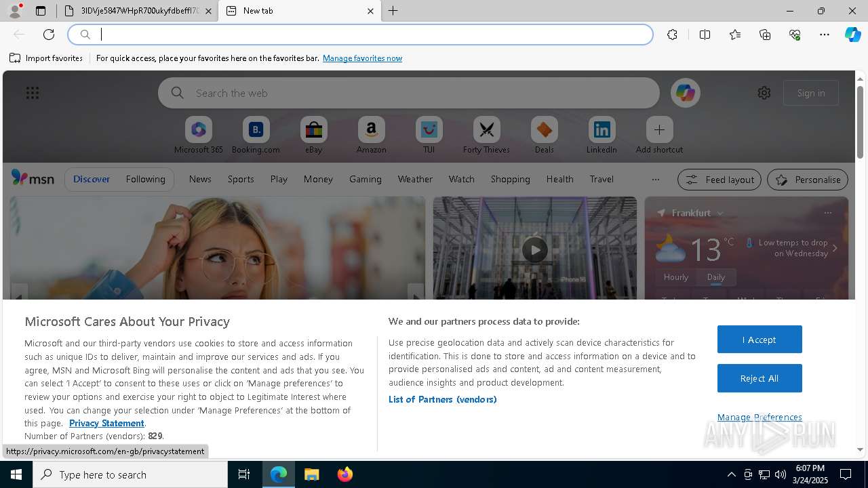This screenshot has width=868, height=488.
Task: Open weather card more options
Action: click(x=827, y=213)
